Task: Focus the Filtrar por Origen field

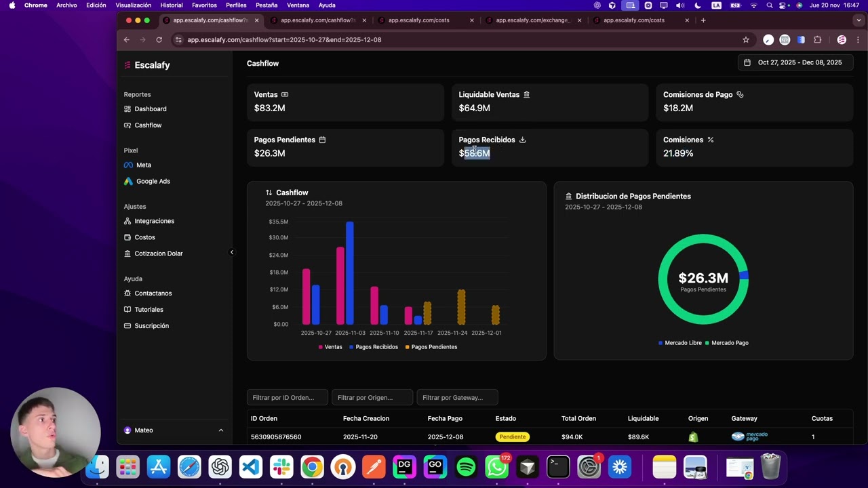Action: tap(372, 398)
